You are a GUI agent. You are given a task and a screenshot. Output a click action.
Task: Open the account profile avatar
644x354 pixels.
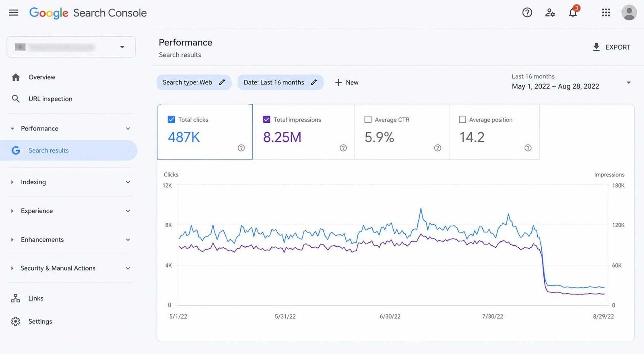629,12
